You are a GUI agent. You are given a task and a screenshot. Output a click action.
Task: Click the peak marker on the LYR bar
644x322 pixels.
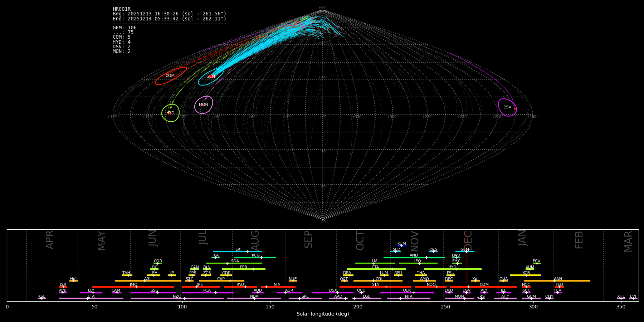[x=64, y=287]
